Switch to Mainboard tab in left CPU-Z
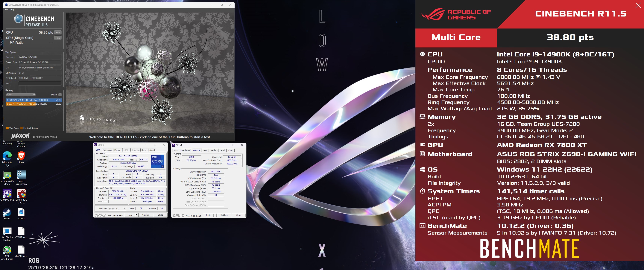The height and width of the screenshot is (270, 644). click(107, 150)
